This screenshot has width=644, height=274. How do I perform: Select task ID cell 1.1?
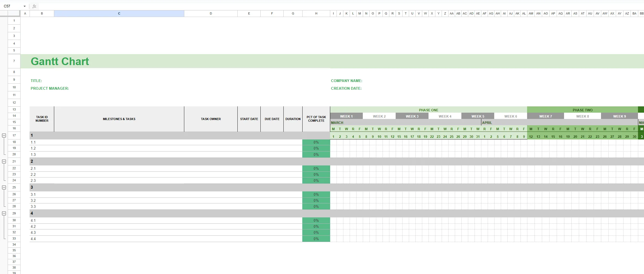(42, 142)
